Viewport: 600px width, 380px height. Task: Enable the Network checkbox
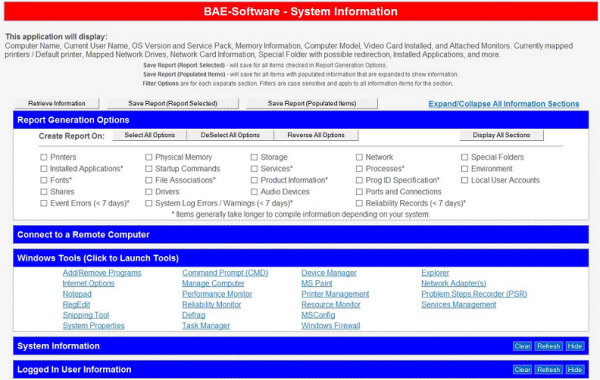coord(359,157)
